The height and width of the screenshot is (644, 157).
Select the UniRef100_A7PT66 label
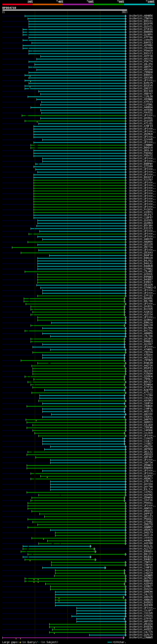click(x=141, y=37)
